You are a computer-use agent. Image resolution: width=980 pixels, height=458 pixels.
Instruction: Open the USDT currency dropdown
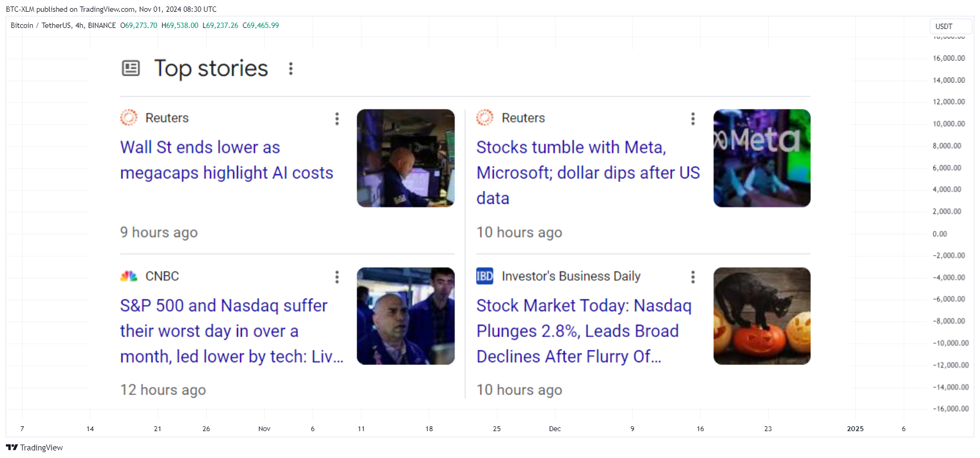950,26
